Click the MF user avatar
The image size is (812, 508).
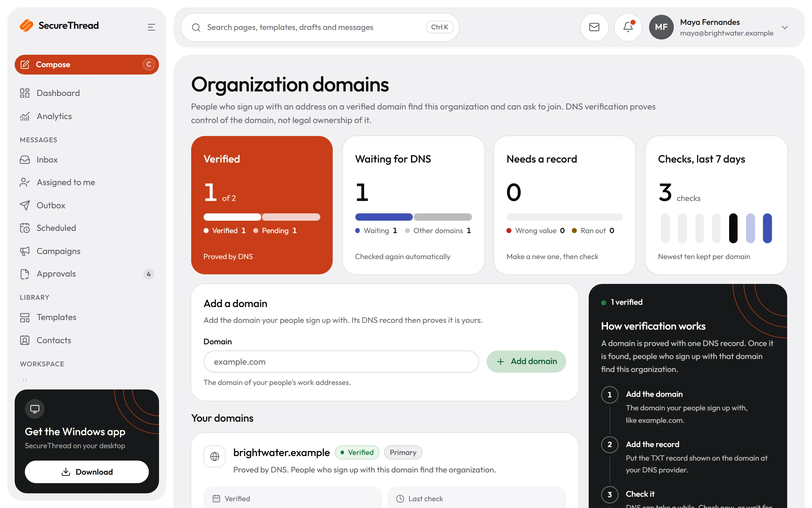pyautogui.click(x=661, y=27)
